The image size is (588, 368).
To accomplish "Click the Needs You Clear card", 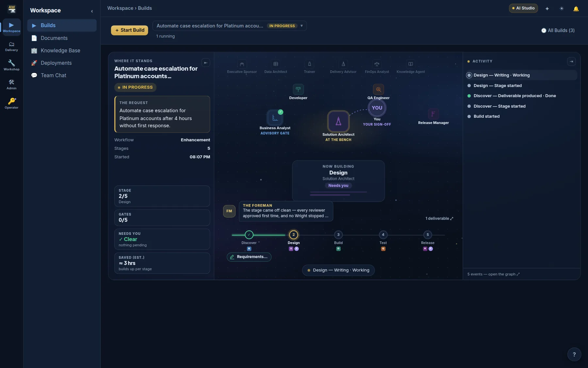I will pyautogui.click(x=162, y=239).
